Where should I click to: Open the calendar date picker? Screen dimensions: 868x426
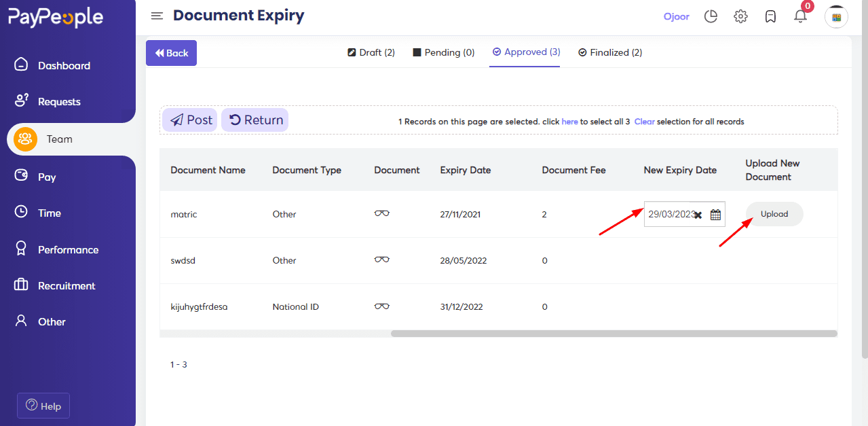pos(715,214)
